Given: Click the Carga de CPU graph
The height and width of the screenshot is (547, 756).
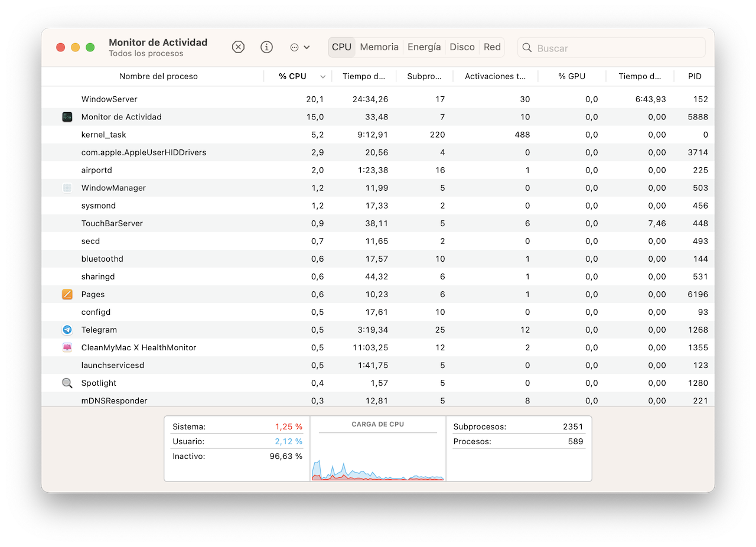Looking at the screenshot, I should 378,457.
